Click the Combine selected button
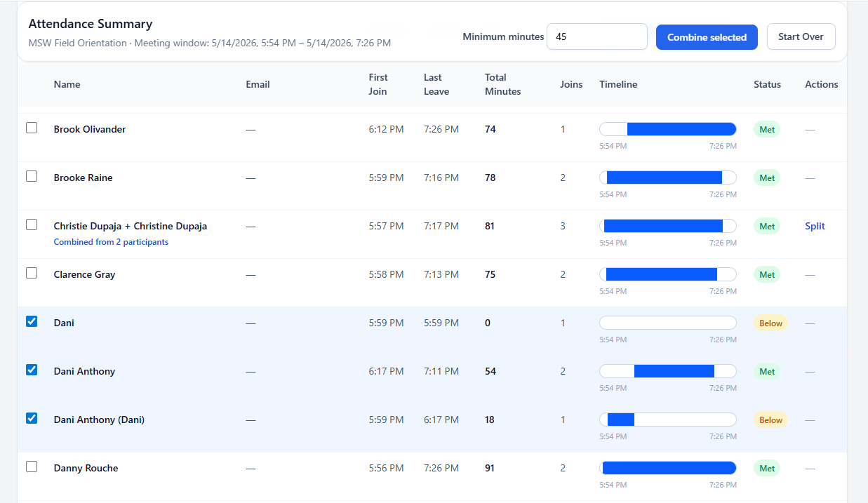868x503 pixels. (707, 37)
